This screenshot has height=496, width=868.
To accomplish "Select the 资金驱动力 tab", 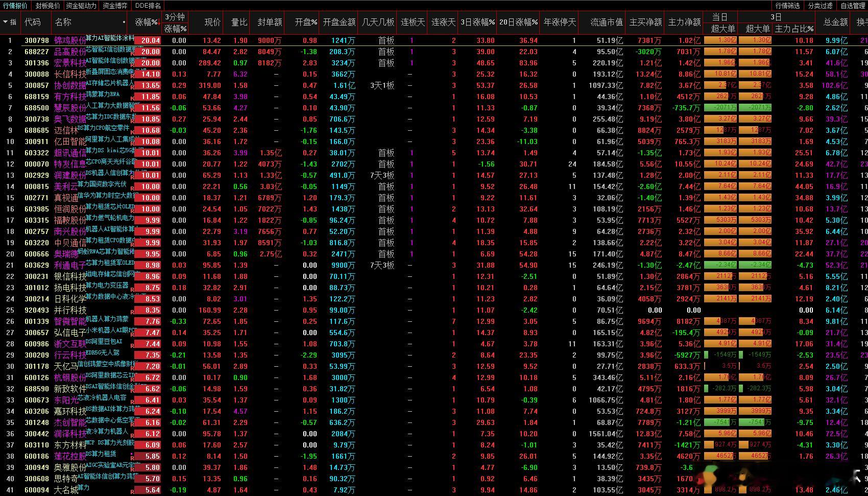I will coord(81,6).
